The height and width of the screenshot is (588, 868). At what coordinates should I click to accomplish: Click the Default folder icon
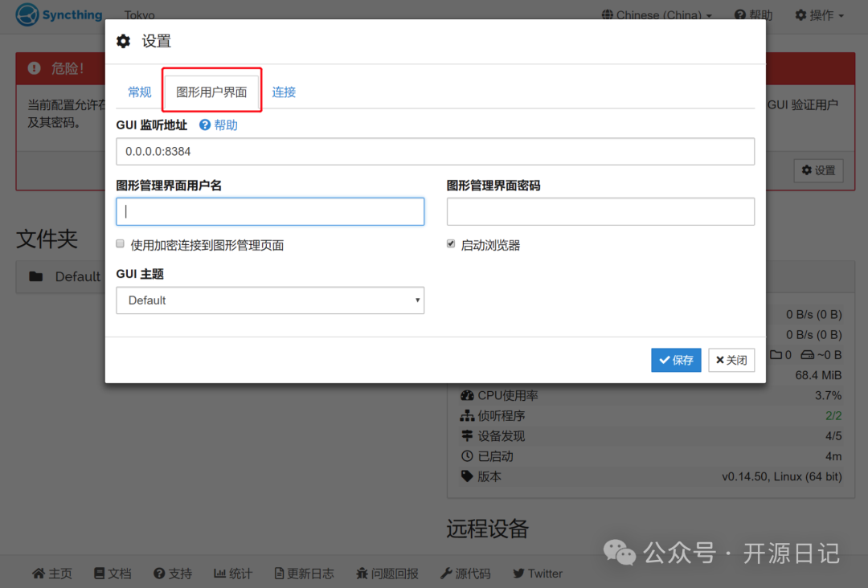pyautogui.click(x=36, y=276)
